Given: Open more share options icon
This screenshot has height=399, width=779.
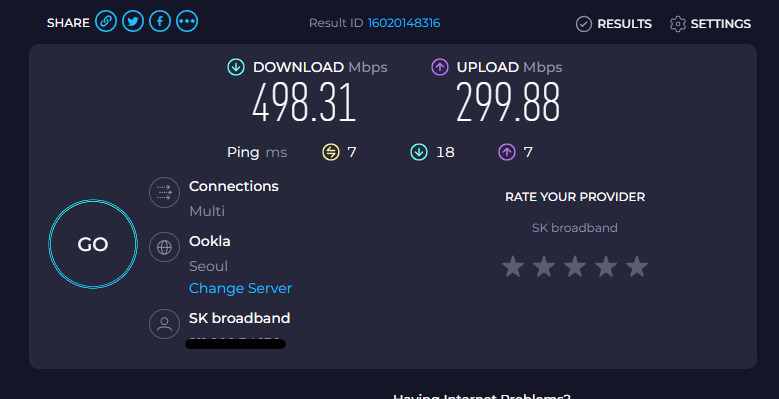Looking at the screenshot, I should 187,21.
